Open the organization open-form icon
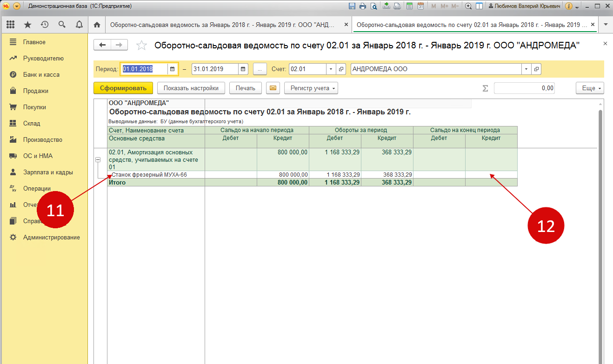The height and width of the screenshot is (364, 613). tap(536, 69)
